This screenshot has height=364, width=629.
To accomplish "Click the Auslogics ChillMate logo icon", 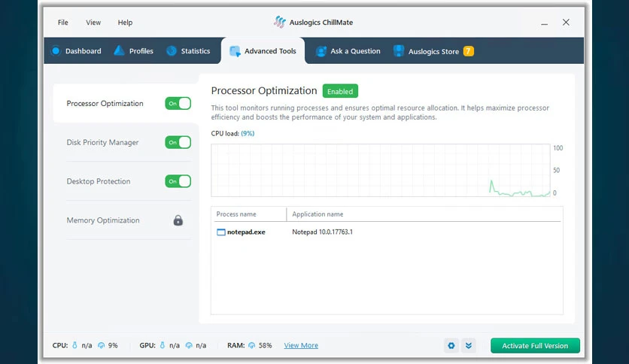I will tap(280, 22).
